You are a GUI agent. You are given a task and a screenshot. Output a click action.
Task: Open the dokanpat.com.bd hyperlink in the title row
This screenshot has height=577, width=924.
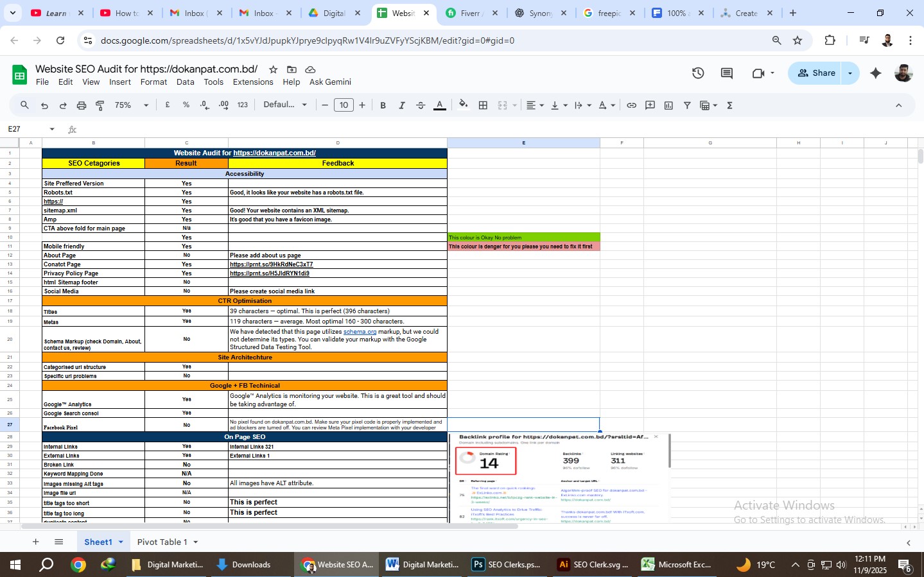click(275, 153)
